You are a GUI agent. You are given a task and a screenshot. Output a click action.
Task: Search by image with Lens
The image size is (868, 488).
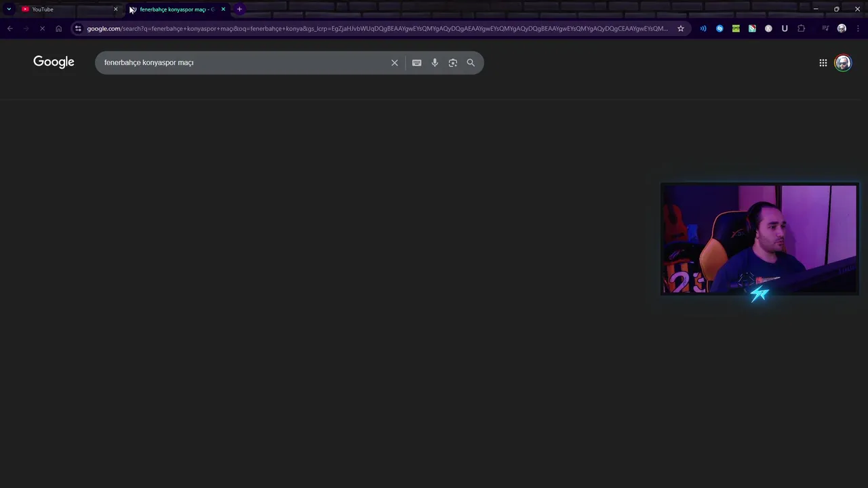click(x=453, y=62)
